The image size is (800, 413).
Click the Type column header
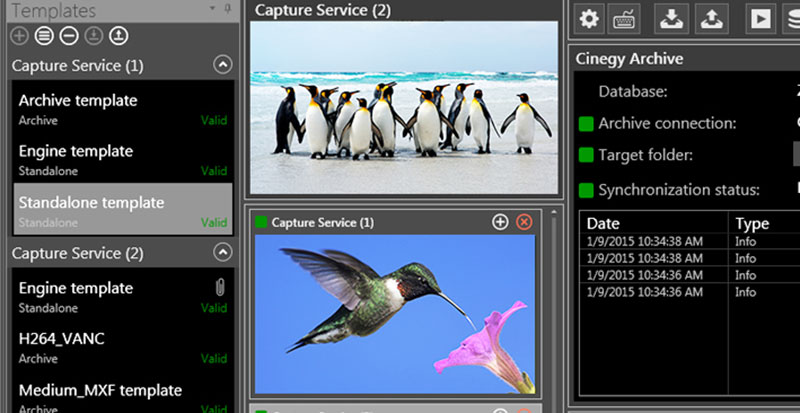coord(764,224)
